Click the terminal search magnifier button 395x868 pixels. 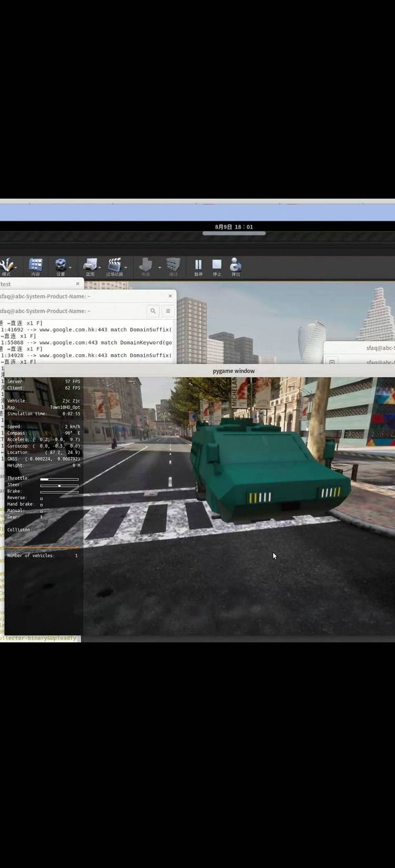click(x=153, y=311)
